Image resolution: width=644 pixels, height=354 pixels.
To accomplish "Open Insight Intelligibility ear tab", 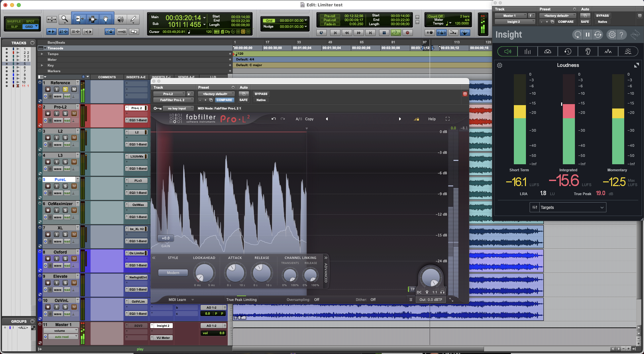I will (x=588, y=51).
